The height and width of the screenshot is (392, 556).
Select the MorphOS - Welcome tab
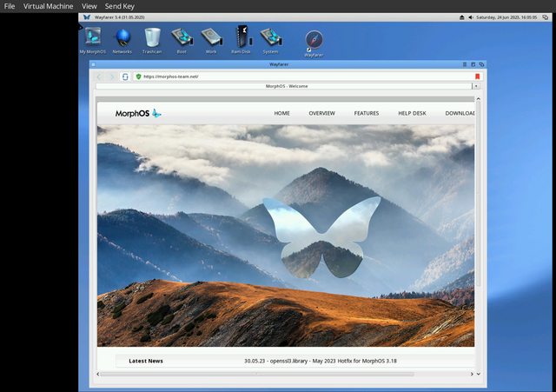pos(284,86)
